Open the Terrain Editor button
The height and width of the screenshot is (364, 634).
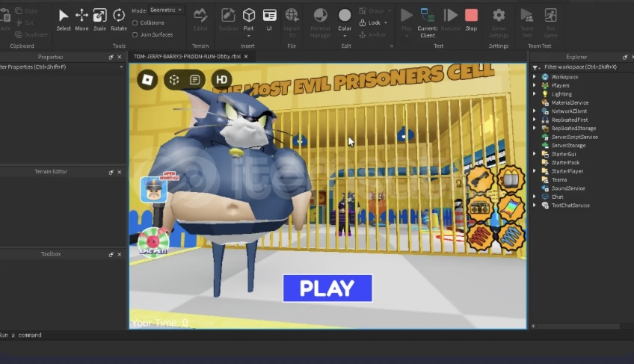(x=200, y=20)
